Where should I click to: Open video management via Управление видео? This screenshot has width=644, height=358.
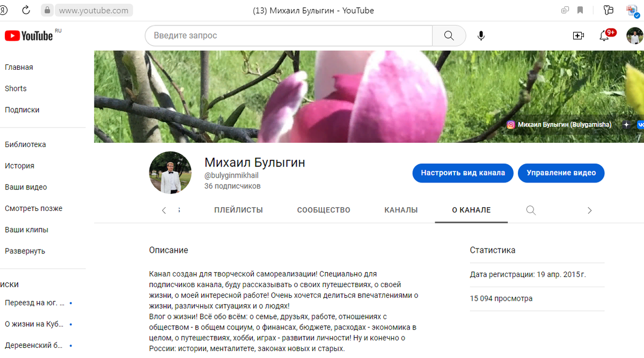click(x=561, y=173)
